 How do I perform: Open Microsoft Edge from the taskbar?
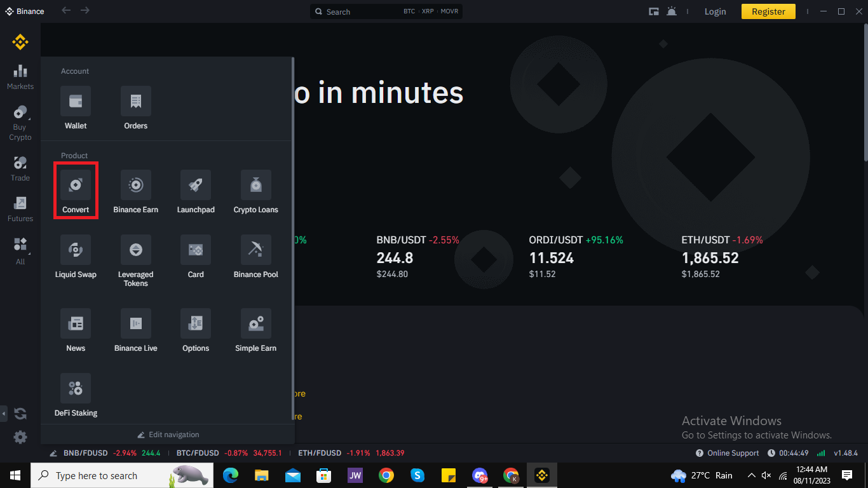pos(231,475)
